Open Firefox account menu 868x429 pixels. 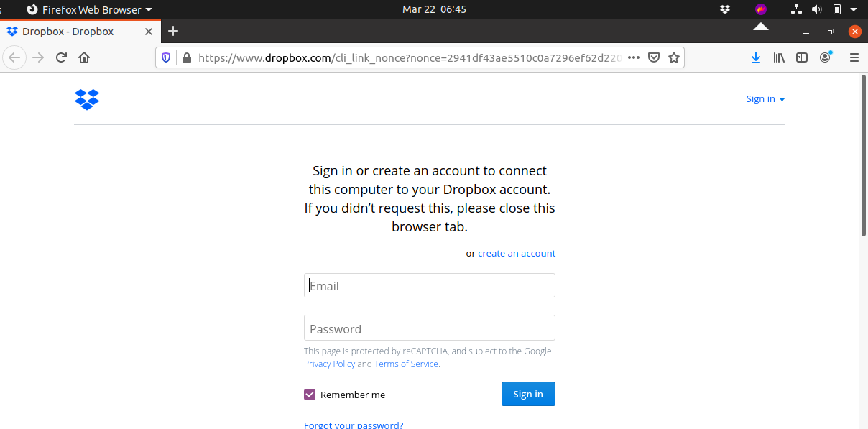click(x=826, y=57)
